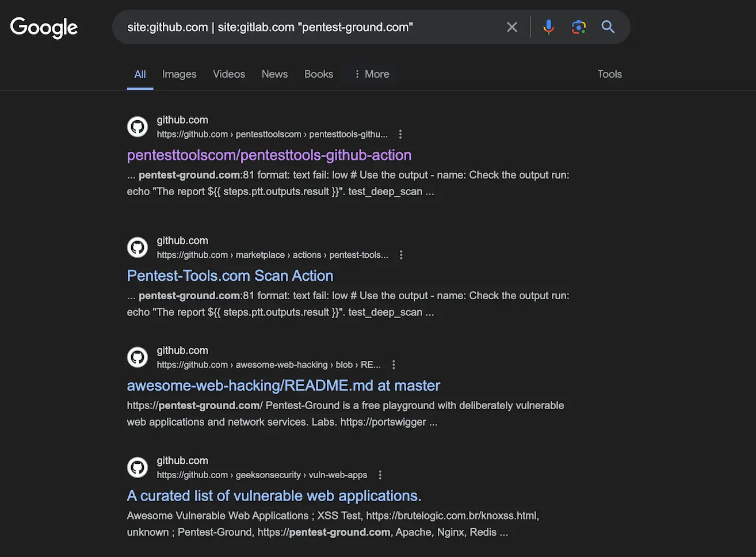Switch to the Images tab

pos(179,74)
